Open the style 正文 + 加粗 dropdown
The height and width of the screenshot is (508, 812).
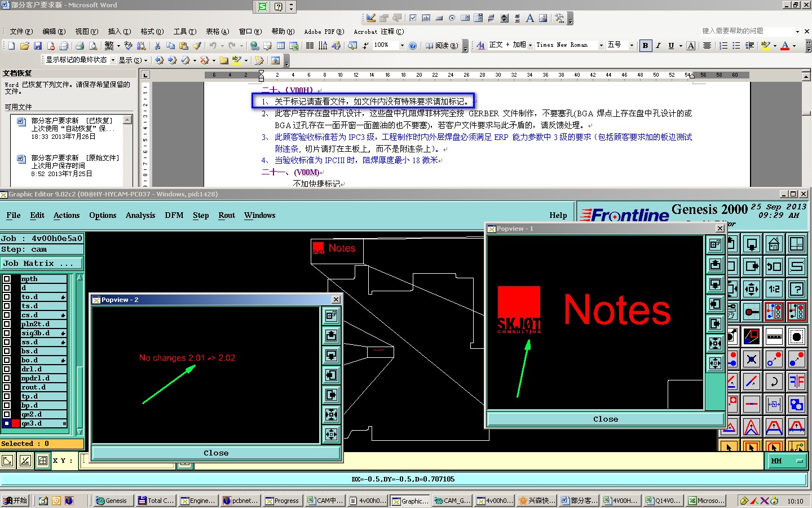coord(530,46)
